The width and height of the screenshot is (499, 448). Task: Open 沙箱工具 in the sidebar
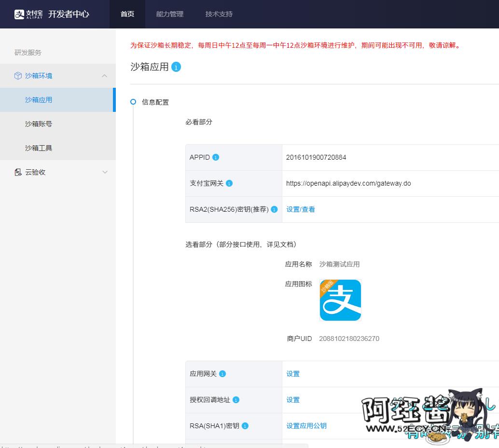click(x=58, y=148)
